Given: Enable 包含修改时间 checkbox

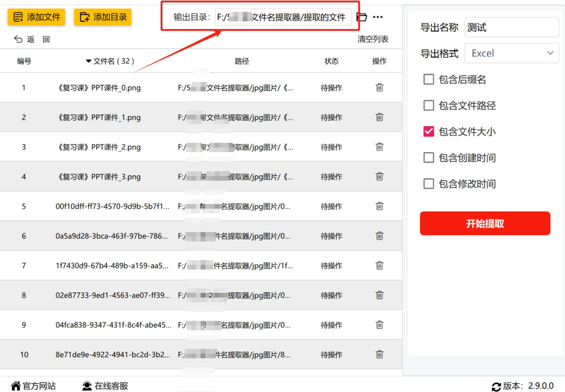Looking at the screenshot, I should (428, 184).
